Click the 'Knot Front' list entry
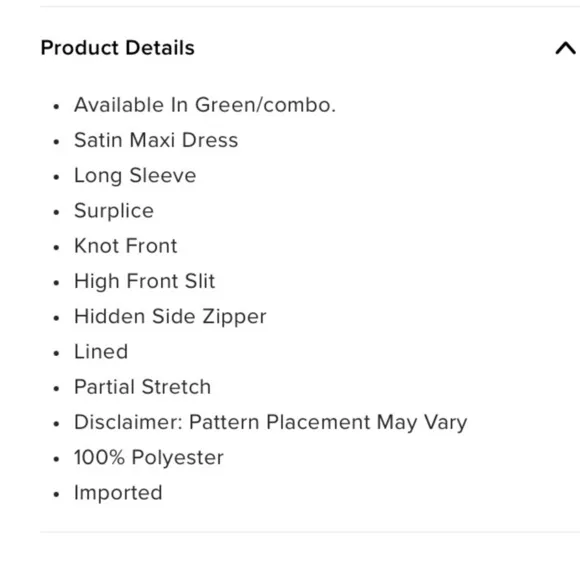The width and height of the screenshot is (580, 580). coord(126,246)
